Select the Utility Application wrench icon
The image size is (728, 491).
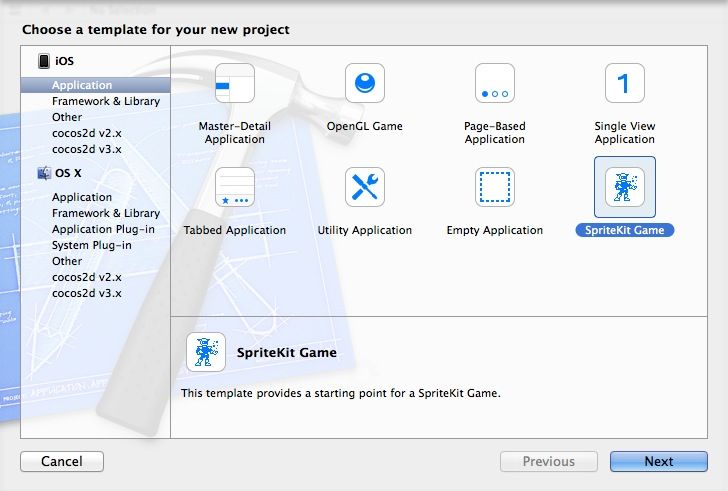(365, 187)
